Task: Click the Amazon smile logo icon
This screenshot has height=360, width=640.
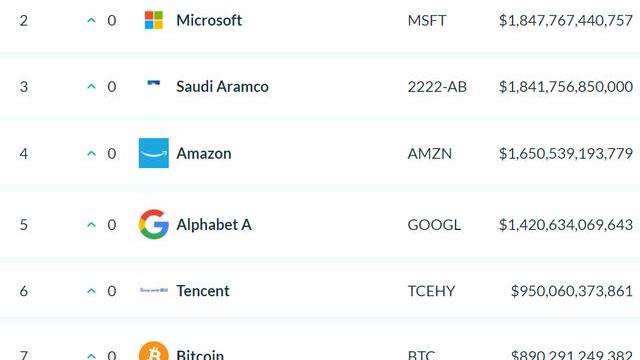Action: [153, 153]
